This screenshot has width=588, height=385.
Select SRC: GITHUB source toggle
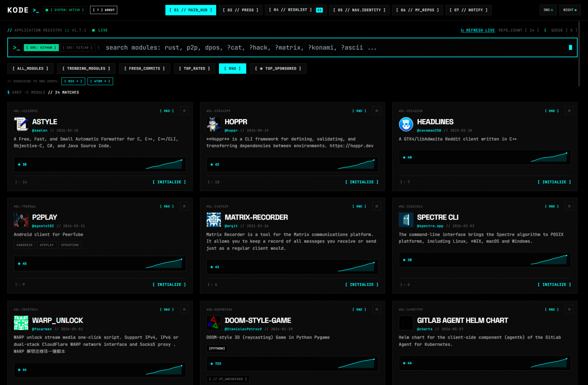[41, 48]
